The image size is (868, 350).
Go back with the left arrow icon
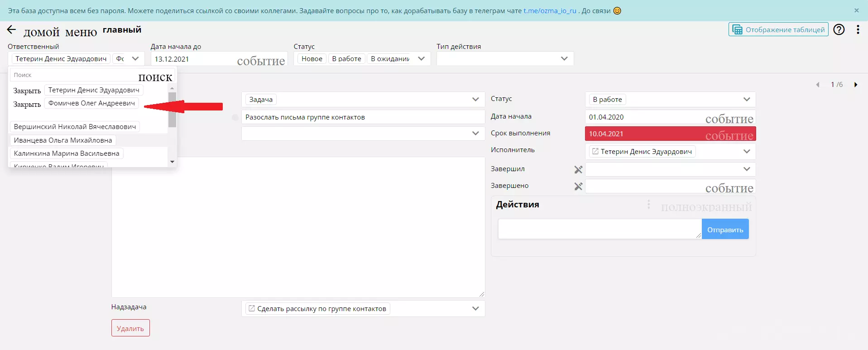[x=11, y=30]
